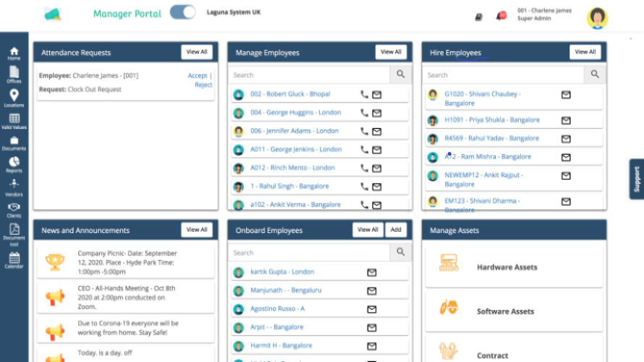
Task: Open Vendors in the sidebar
Action: (14, 188)
